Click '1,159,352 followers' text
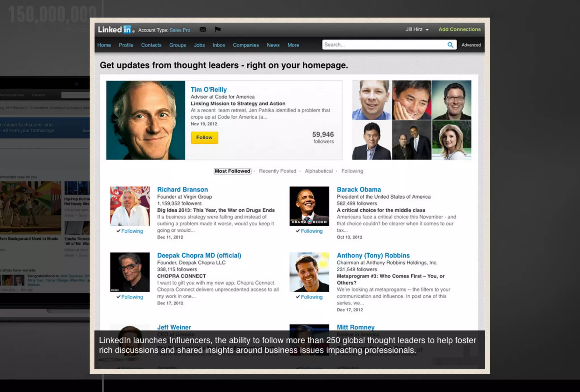Image resolution: width=580 pixels, height=392 pixels. coord(179,203)
